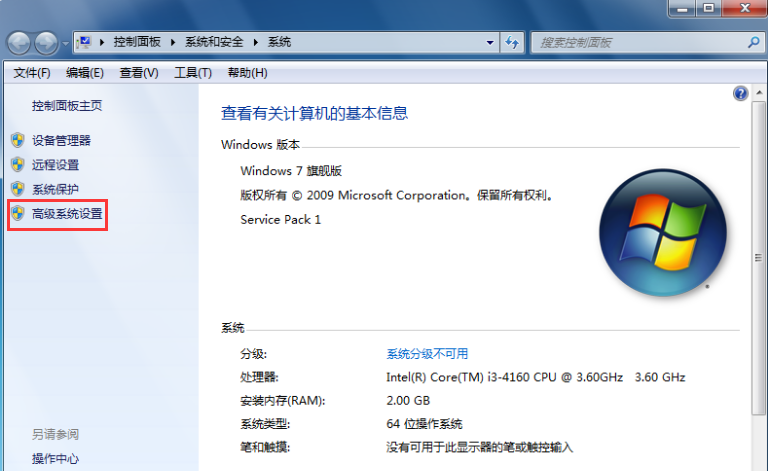The width and height of the screenshot is (768, 471).
Task: Open the address bar history dropdown arrow
Action: click(x=490, y=43)
